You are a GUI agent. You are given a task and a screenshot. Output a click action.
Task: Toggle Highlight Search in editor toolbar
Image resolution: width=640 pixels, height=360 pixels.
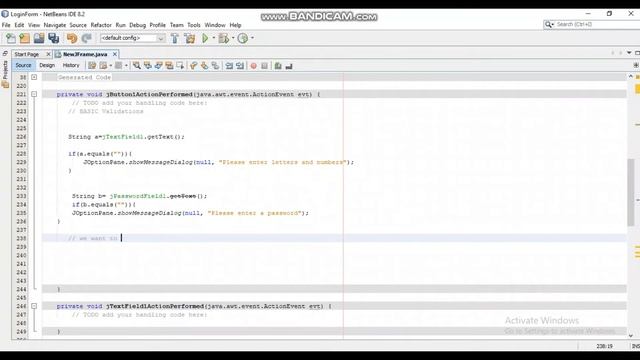pyautogui.click(x=169, y=66)
